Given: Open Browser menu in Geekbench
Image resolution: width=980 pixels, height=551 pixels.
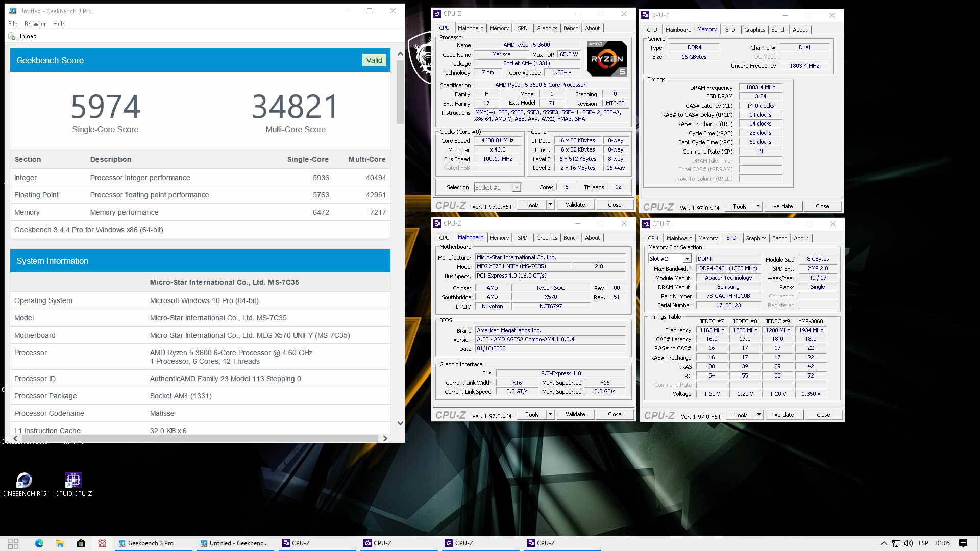Looking at the screenshot, I should tap(35, 24).
